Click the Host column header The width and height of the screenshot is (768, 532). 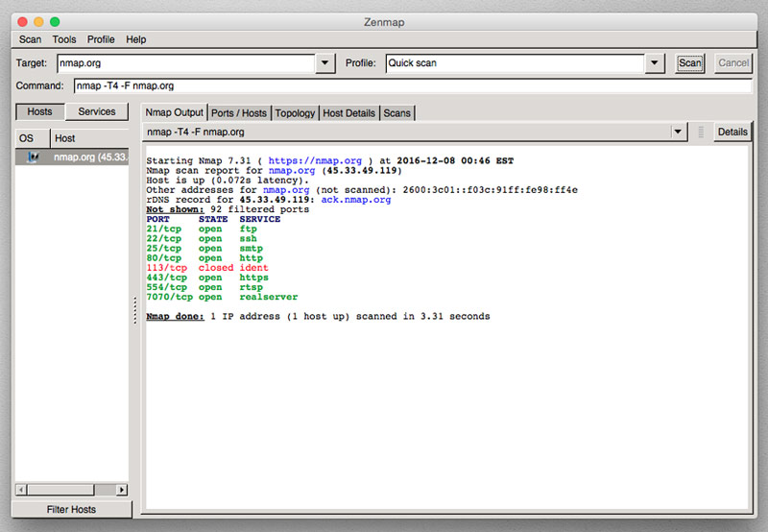[x=89, y=138]
